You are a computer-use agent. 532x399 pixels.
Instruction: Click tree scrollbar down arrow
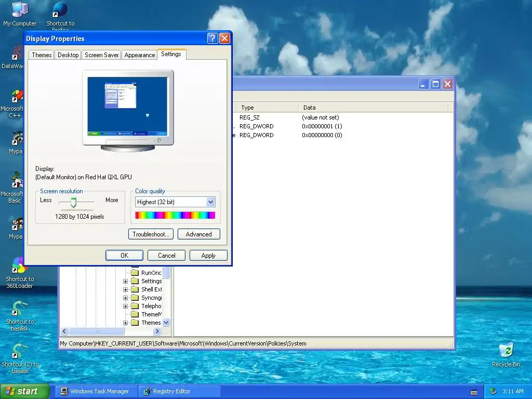click(x=166, y=323)
